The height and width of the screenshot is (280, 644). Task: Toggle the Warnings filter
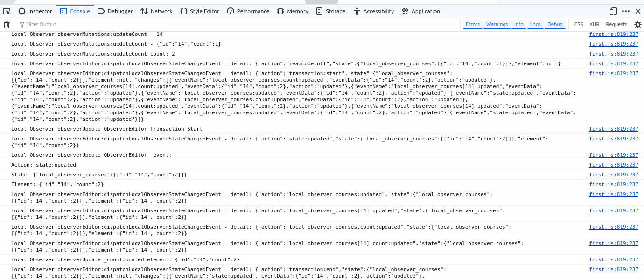pyautogui.click(x=497, y=24)
